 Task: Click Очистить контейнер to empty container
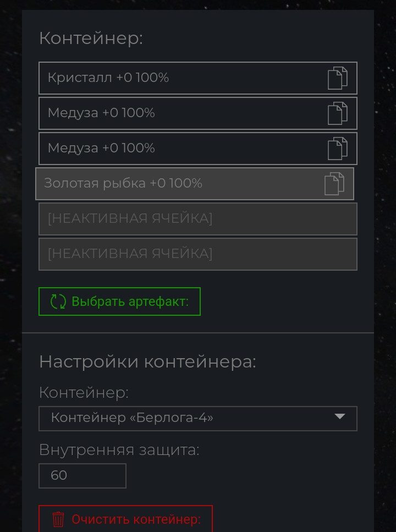tap(125, 519)
